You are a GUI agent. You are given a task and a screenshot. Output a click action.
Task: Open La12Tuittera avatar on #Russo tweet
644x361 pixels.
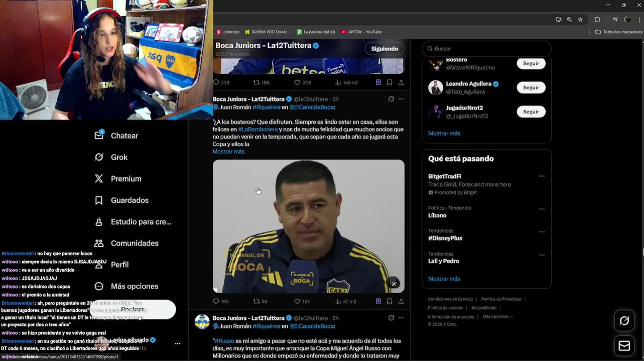pyautogui.click(x=202, y=322)
